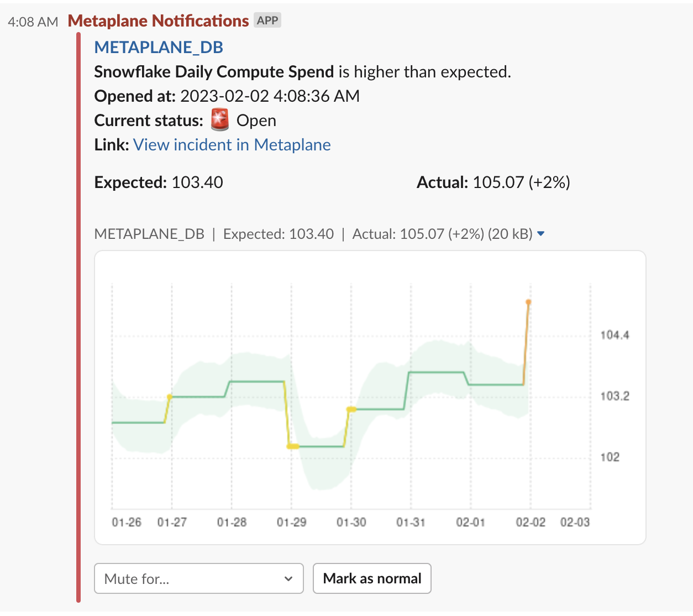Click the 104.4 y-axis label

tap(615, 335)
